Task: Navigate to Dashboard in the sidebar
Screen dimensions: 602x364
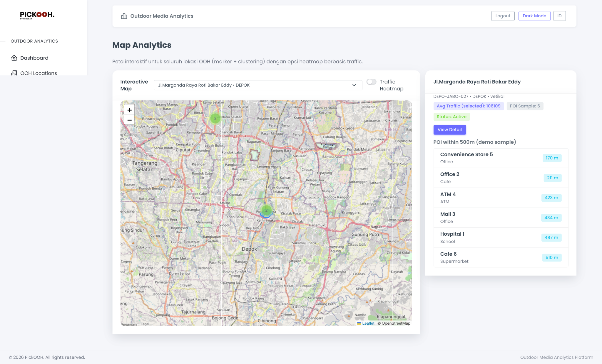Action: [34, 58]
